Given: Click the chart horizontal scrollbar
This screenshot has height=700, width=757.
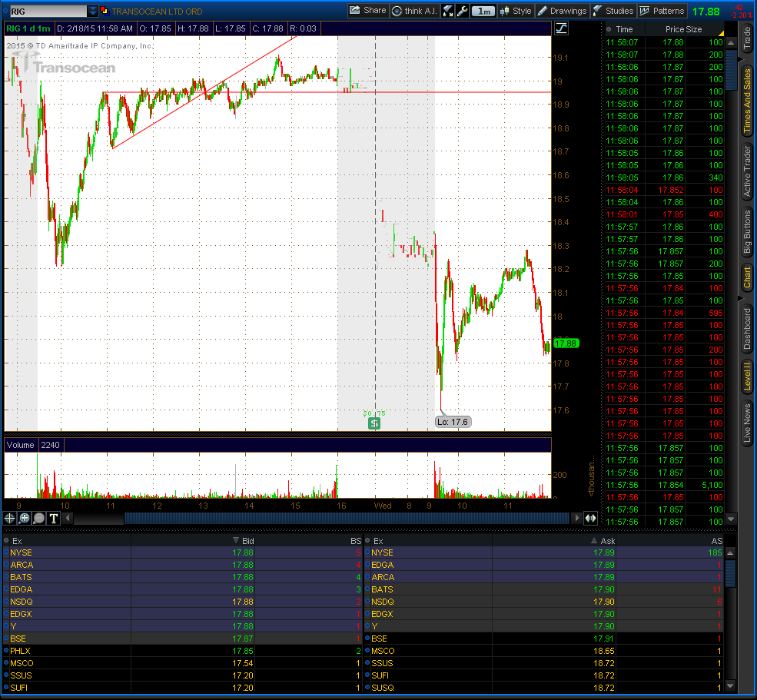Looking at the screenshot, I should [347, 518].
